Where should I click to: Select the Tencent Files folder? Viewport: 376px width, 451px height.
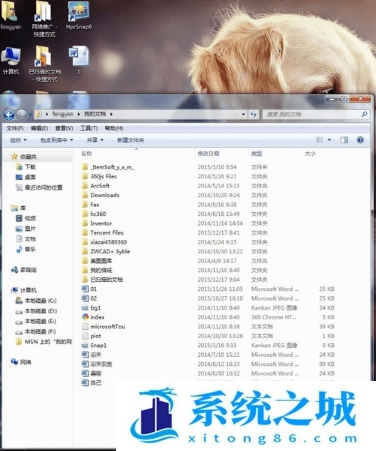(103, 233)
